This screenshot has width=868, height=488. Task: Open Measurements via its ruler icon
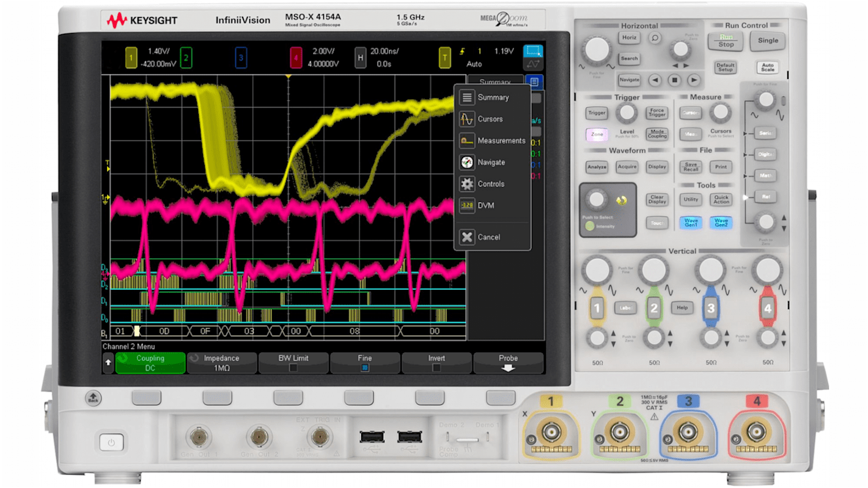[466, 140]
